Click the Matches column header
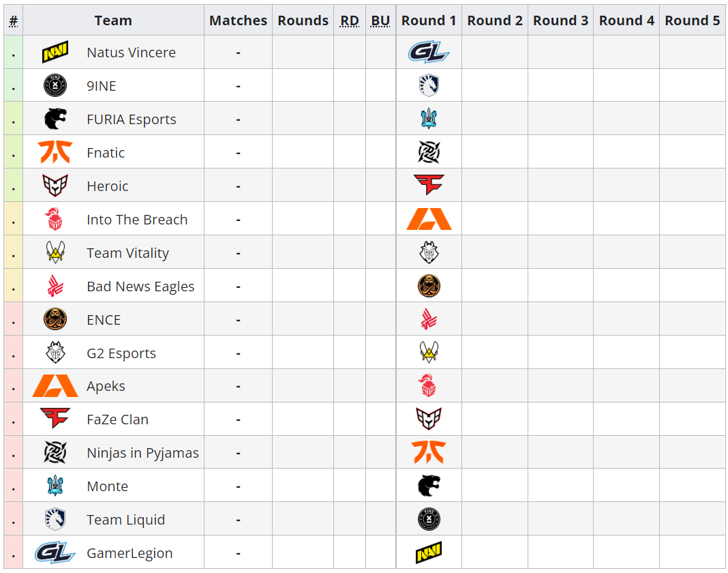Image resolution: width=728 pixels, height=573 pixels. click(x=238, y=20)
